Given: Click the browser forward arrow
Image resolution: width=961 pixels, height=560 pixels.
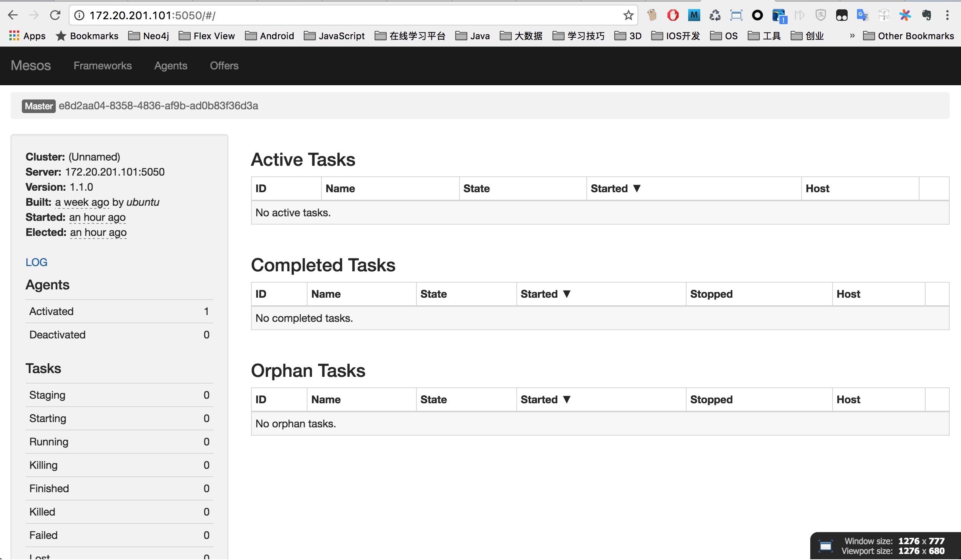Looking at the screenshot, I should click(x=34, y=15).
